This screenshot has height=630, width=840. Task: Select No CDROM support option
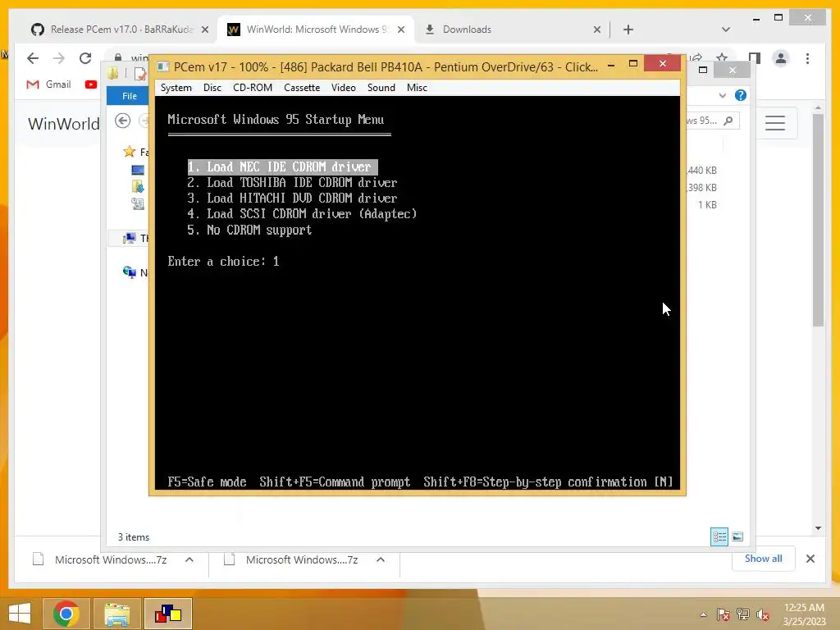click(249, 230)
